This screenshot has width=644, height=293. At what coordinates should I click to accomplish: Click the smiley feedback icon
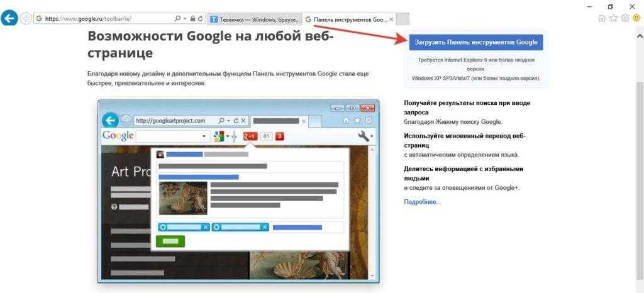[x=636, y=18]
